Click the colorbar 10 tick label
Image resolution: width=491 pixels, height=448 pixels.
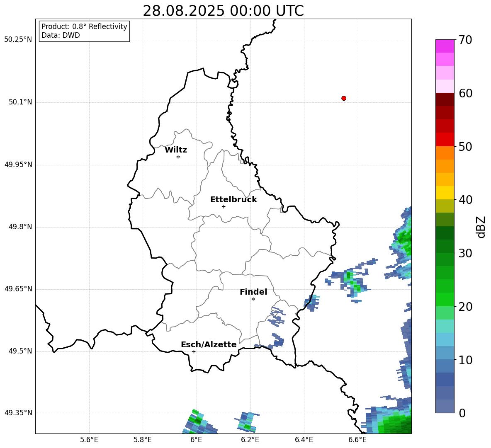[x=465, y=360]
